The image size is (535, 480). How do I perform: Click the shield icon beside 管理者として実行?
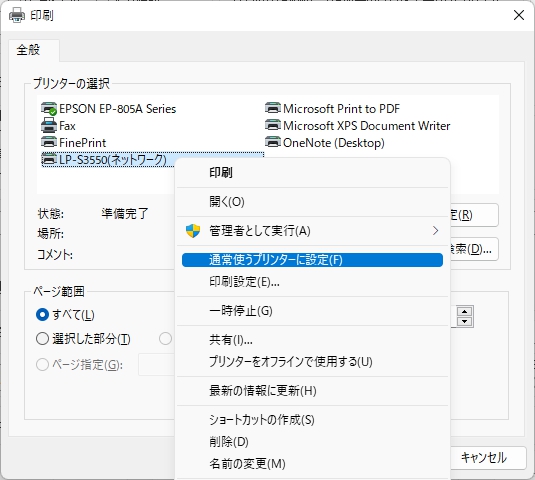coord(193,231)
